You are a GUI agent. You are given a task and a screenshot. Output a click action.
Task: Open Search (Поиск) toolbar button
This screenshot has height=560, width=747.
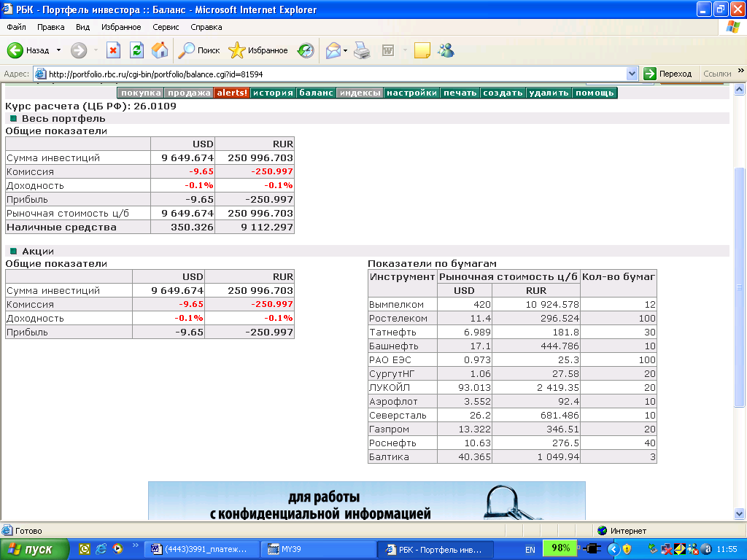coord(198,50)
